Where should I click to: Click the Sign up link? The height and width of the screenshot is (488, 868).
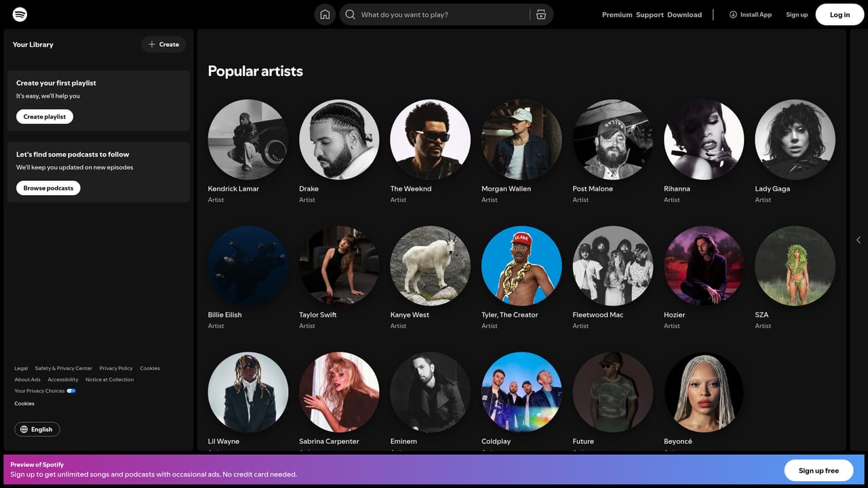click(797, 15)
